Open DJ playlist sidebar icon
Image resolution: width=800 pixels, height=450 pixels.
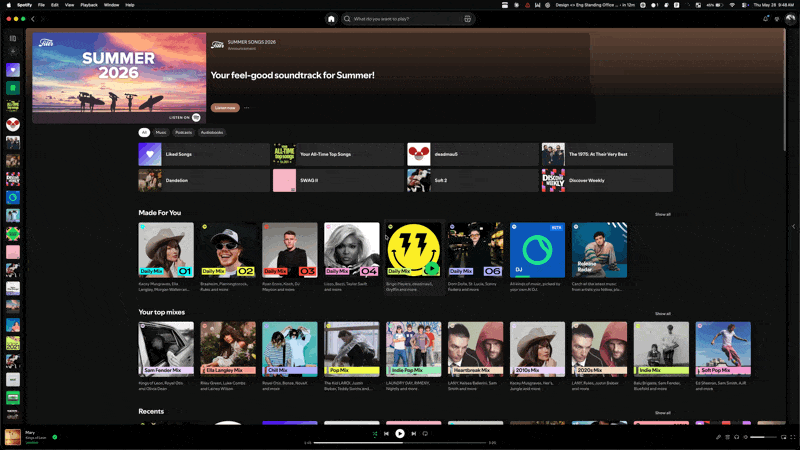click(13, 197)
